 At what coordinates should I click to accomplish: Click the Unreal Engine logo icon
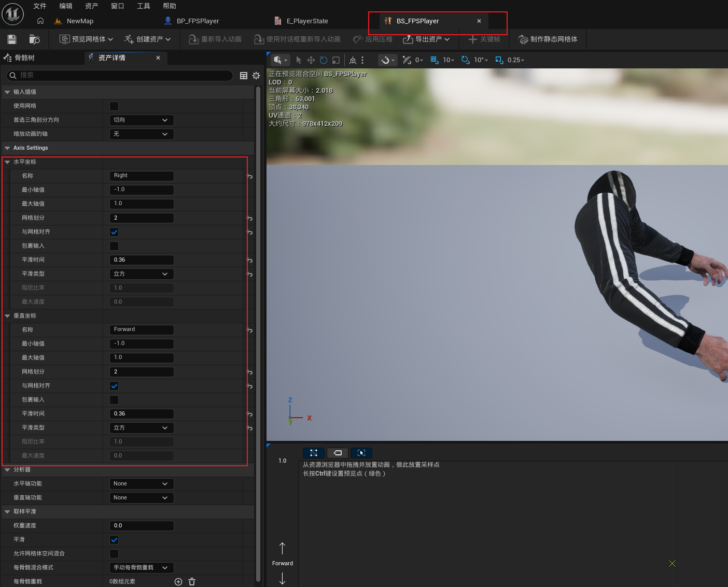click(13, 14)
